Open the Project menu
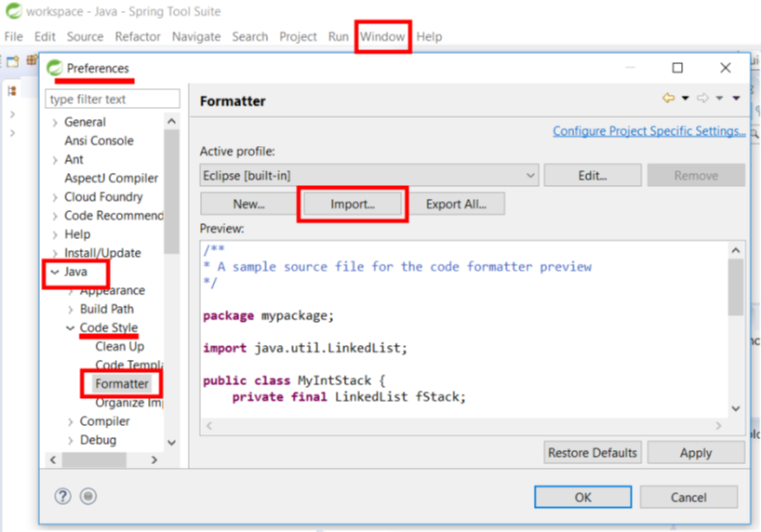The image size is (761, 532). tap(298, 37)
